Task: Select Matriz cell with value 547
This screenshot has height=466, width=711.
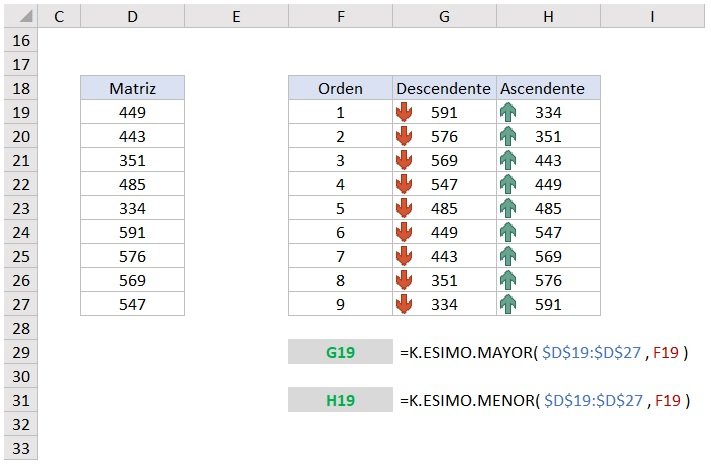Action: [x=132, y=304]
